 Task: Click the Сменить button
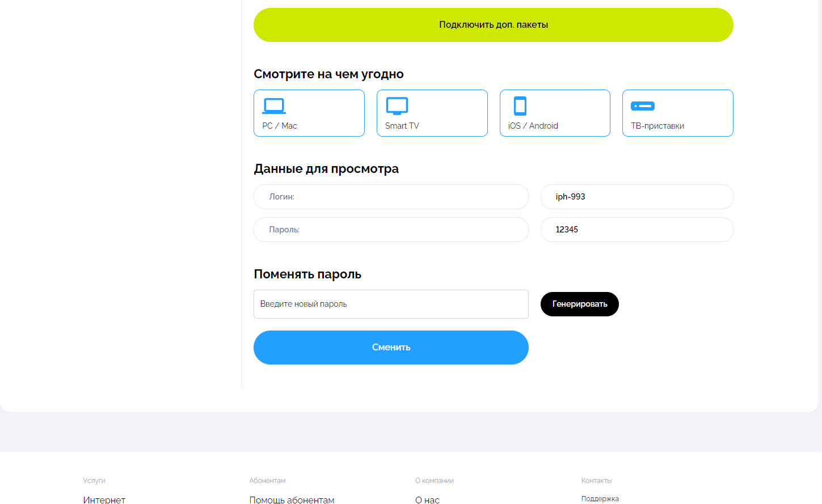pos(391,348)
